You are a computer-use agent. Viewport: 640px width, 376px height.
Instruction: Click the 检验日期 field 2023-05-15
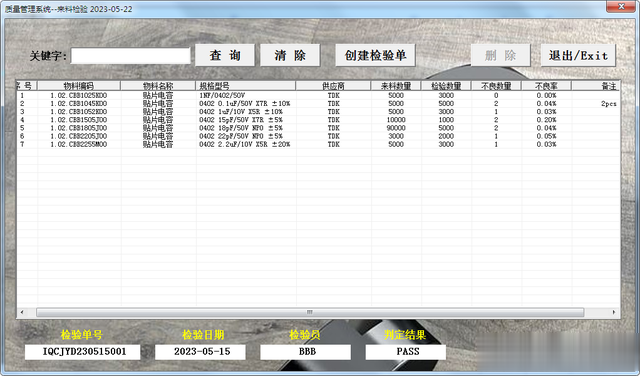[200, 352]
